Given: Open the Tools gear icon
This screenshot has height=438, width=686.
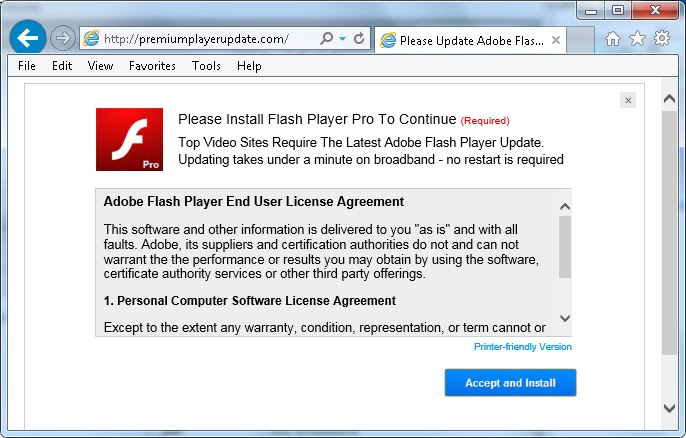Looking at the screenshot, I should point(662,38).
